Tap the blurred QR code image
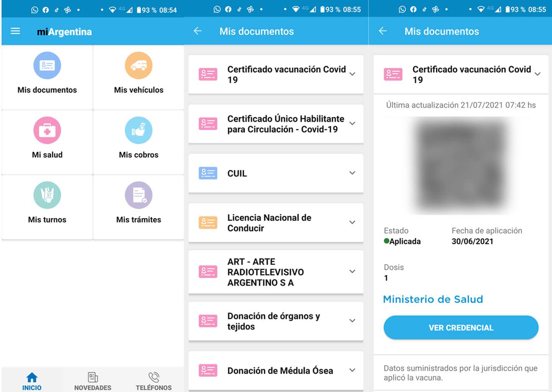The image size is (552, 392). 460,166
